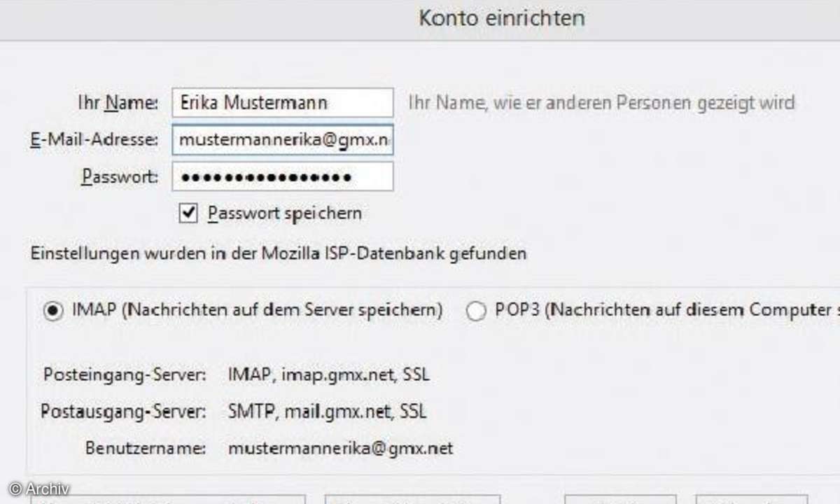Choose the POP3 radio option
840x504 pixels.
[x=475, y=311]
